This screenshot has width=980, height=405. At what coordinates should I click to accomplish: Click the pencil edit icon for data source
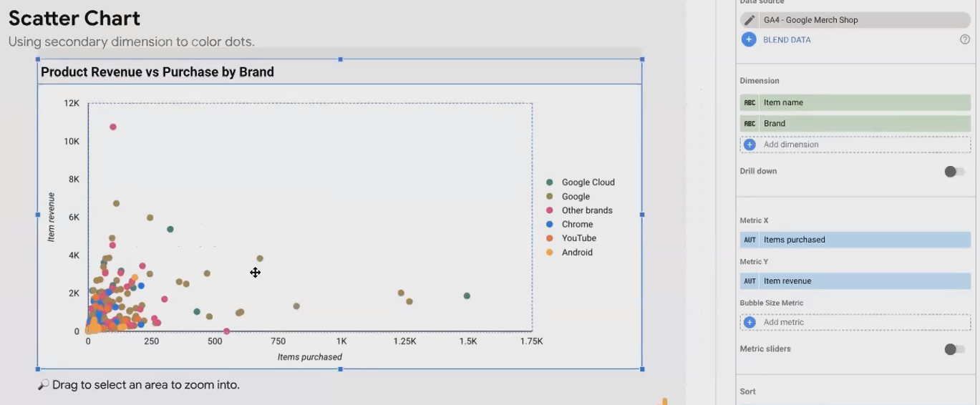click(x=749, y=20)
